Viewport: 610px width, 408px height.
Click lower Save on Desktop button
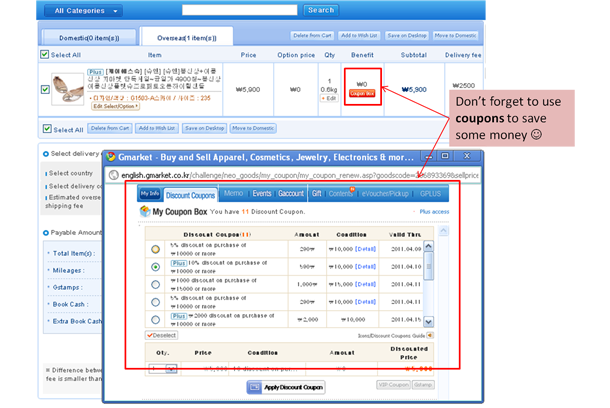204,128
